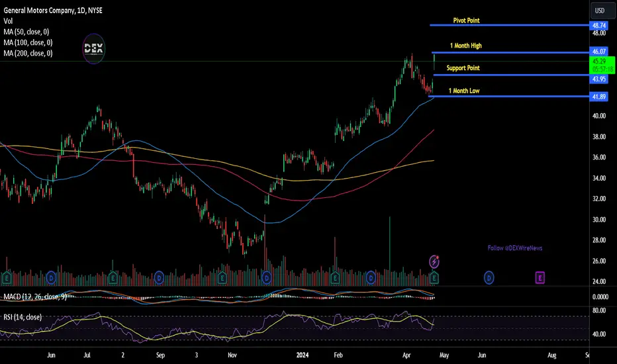
Task: Select the MA (200, close, 0) legend
Action: [x=28, y=53]
